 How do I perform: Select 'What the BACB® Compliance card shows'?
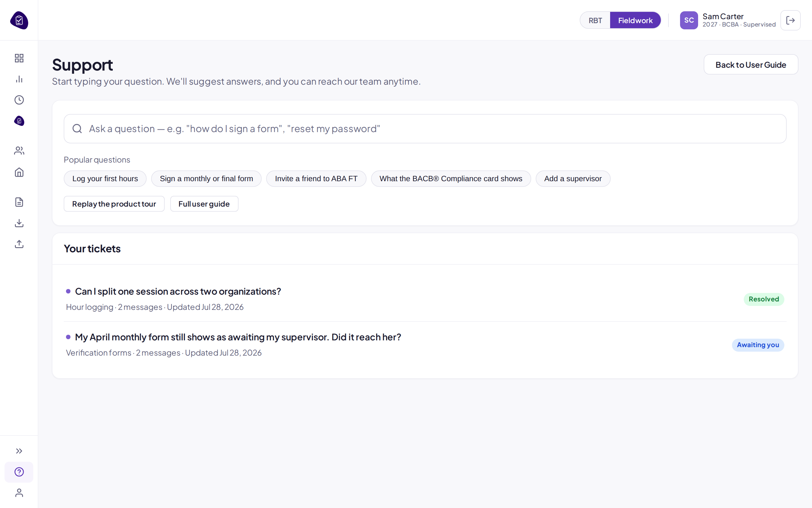(x=451, y=179)
